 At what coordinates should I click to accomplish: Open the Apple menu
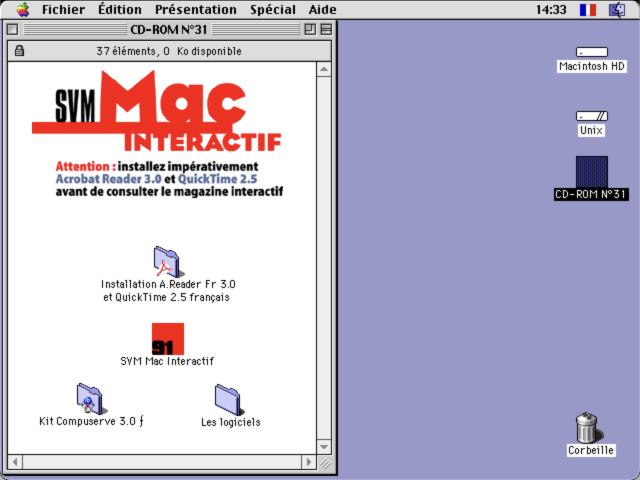pos(23,9)
